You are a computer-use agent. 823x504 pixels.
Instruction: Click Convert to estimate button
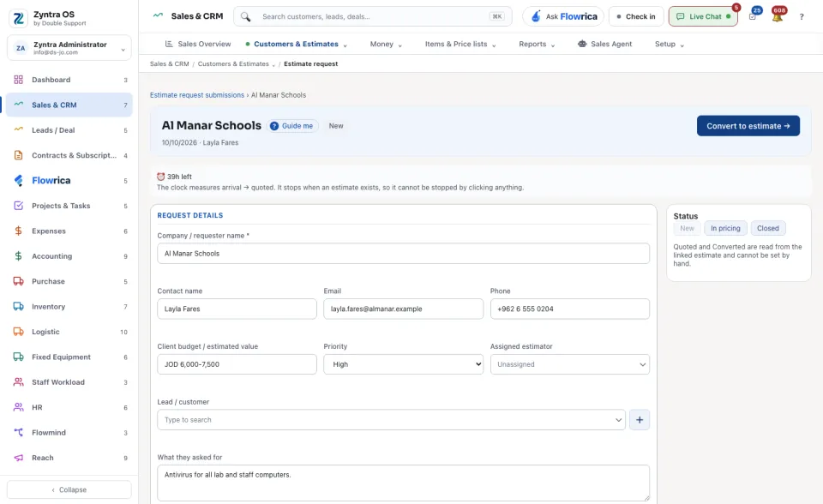pos(748,126)
